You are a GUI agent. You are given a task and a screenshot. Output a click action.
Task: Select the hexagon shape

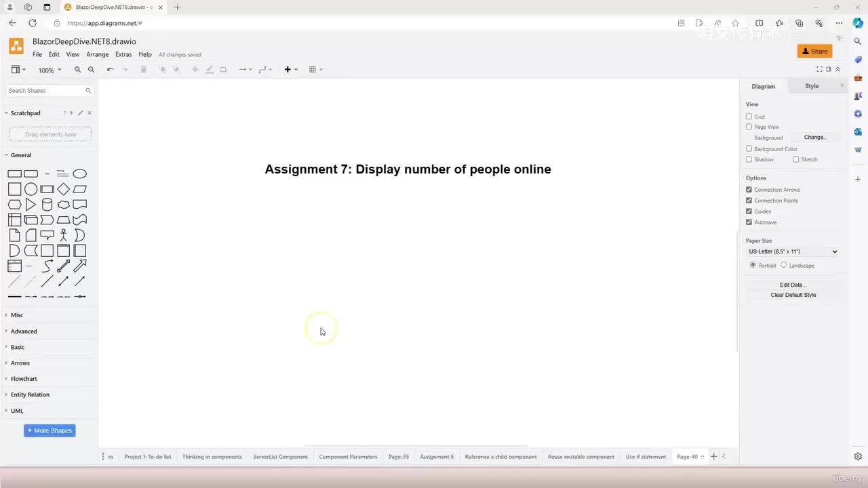pyautogui.click(x=14, y=205)
